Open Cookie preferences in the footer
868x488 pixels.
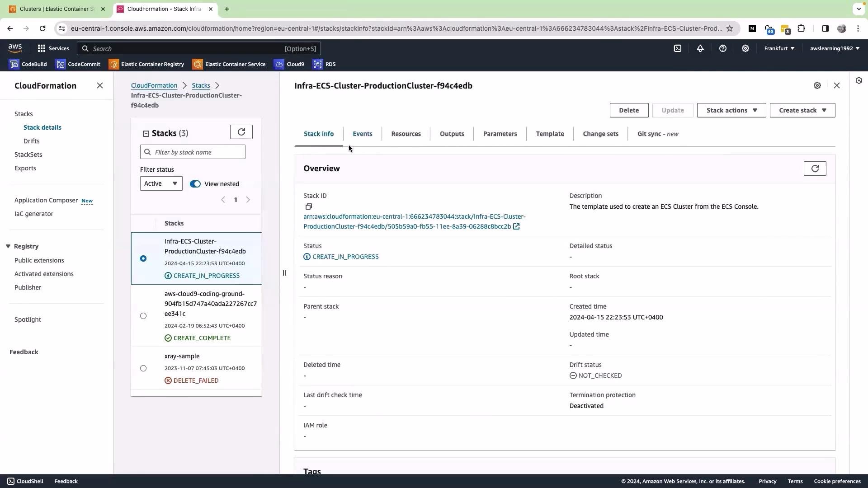pyautogui.click(x=837, y=481)
